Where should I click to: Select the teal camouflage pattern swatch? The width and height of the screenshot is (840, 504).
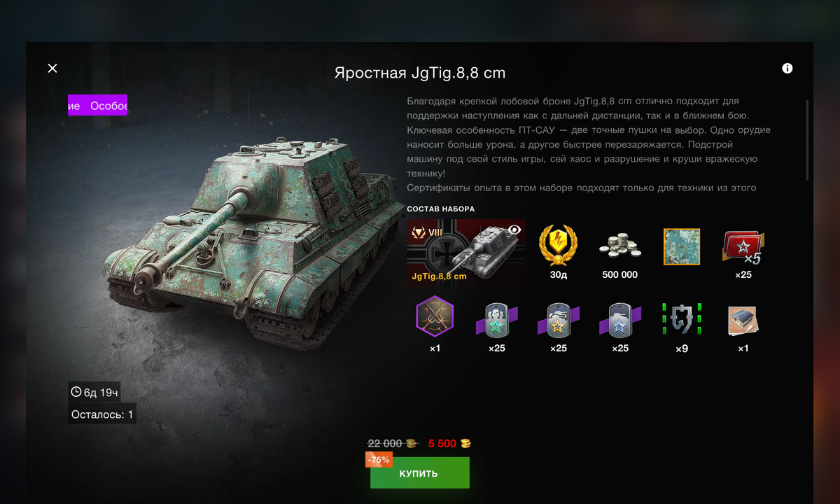(682, 246)
